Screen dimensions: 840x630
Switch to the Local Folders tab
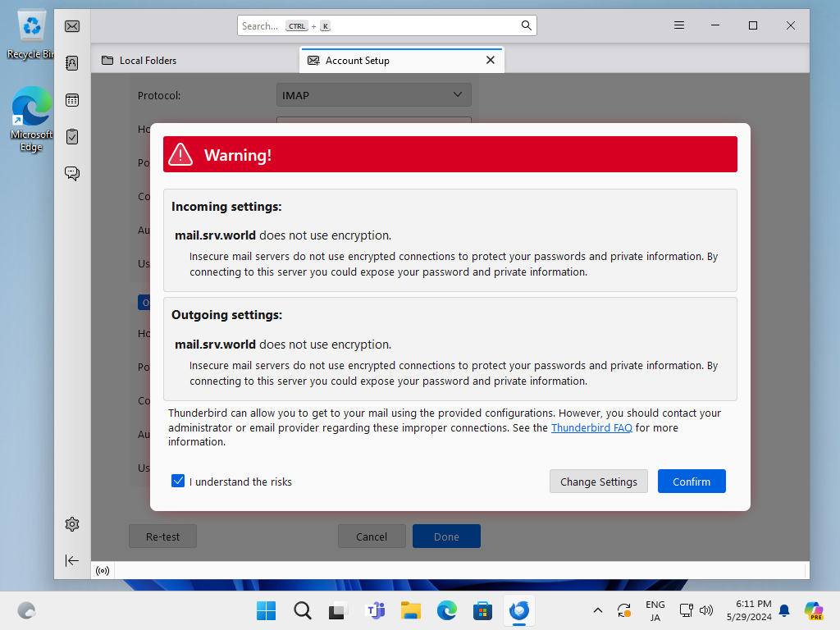pos(148,61)
